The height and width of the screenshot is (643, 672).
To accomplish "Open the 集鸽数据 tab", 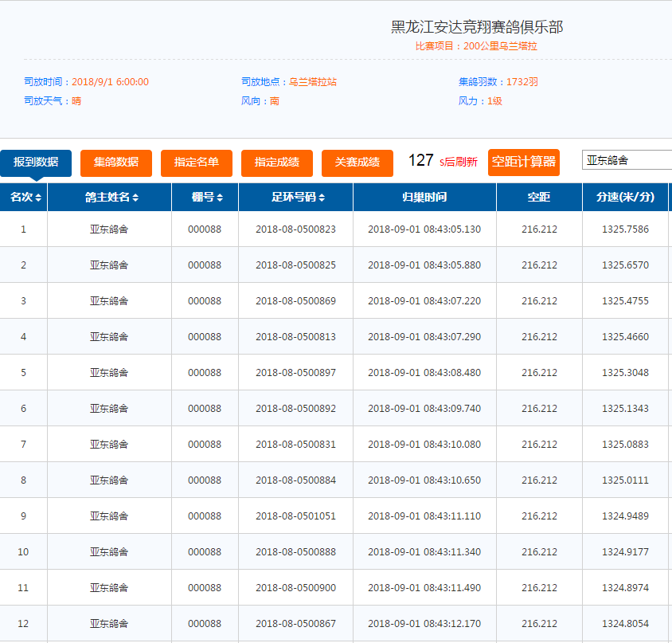I will click(x=116, y=162).
